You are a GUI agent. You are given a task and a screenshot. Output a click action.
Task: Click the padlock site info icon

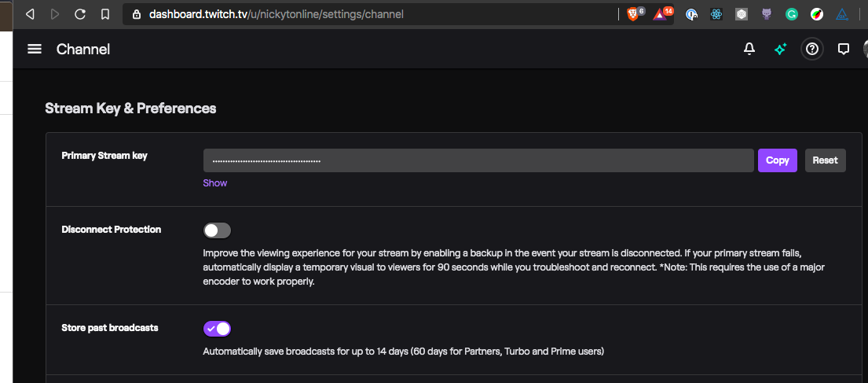(137, 14)
